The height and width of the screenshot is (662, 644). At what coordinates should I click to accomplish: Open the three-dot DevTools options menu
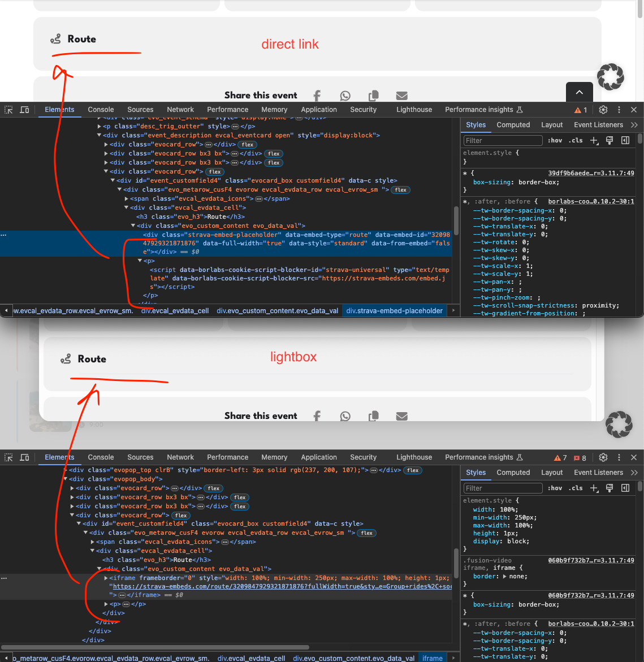click(x=619, y=109)
